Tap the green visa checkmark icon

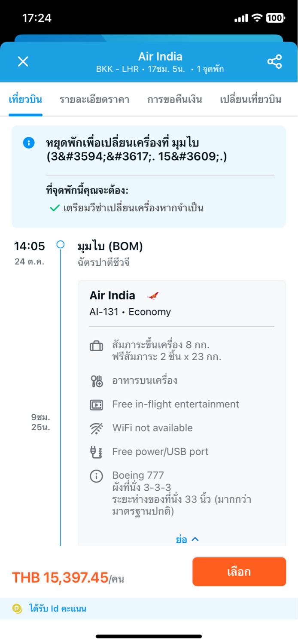55,208
